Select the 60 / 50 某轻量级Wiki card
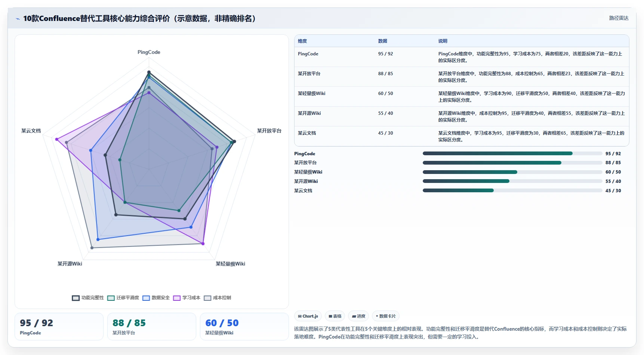644x355 pixels. point(244,327)
